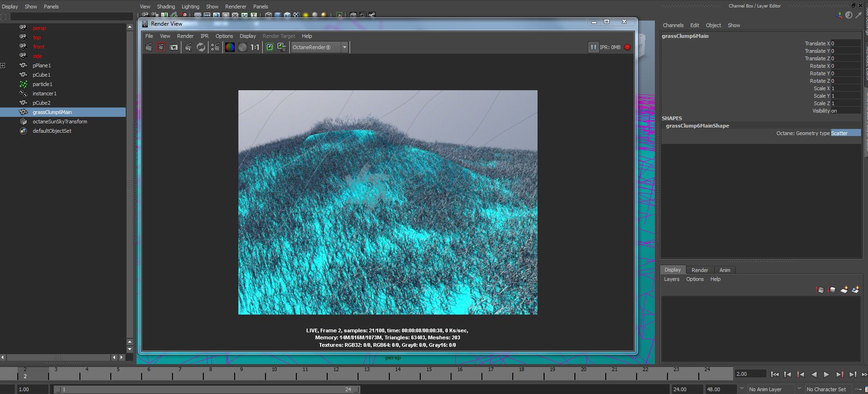This screenshot has height=394, width=868.
Task: Open the Layers menu in Layer Editor
Action: coord(672,279)
